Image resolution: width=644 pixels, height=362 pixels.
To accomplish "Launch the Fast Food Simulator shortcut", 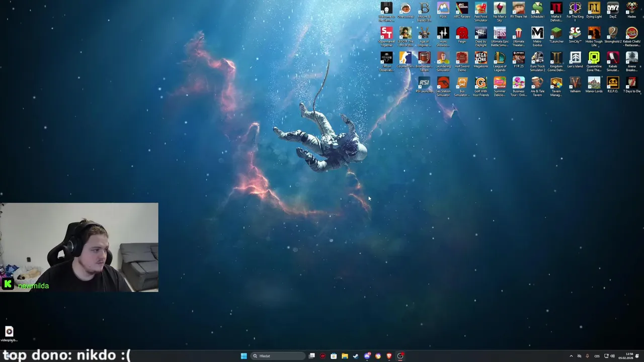I will click(480, 12).
